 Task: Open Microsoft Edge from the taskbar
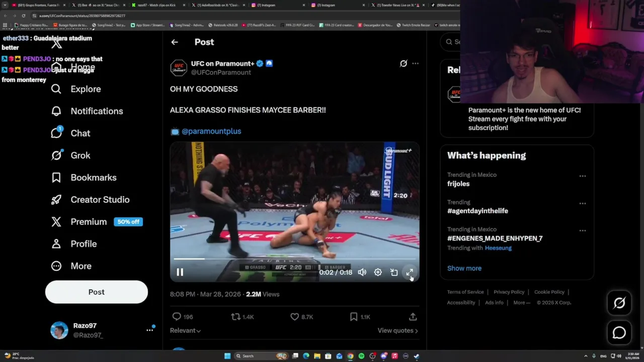point(306,356)
